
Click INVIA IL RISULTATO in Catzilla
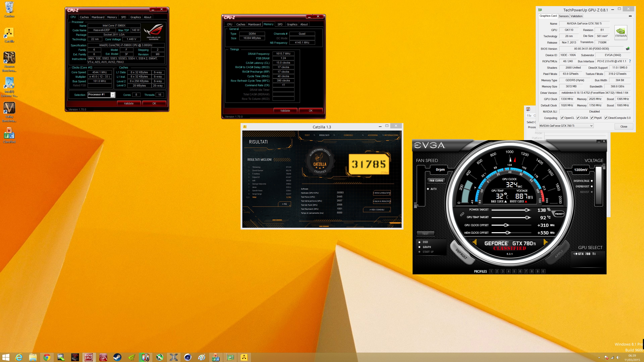pyautogui.click(x=382, y=193)
